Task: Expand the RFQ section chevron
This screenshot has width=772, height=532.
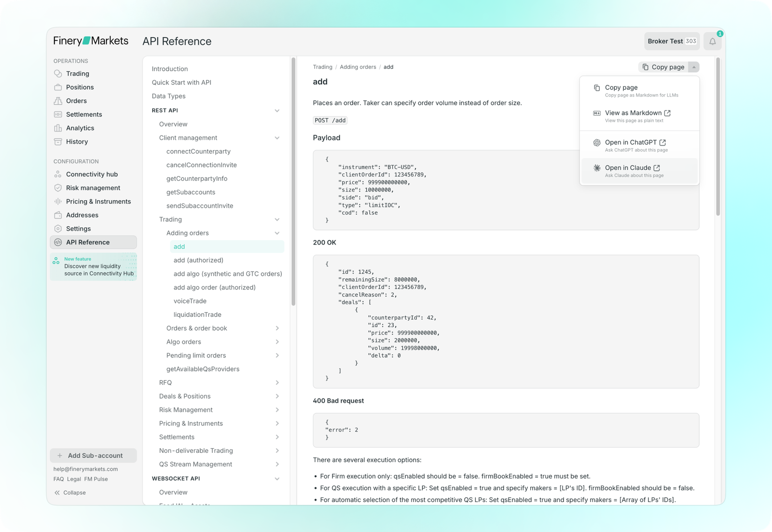Action: (x=277, y=382)
